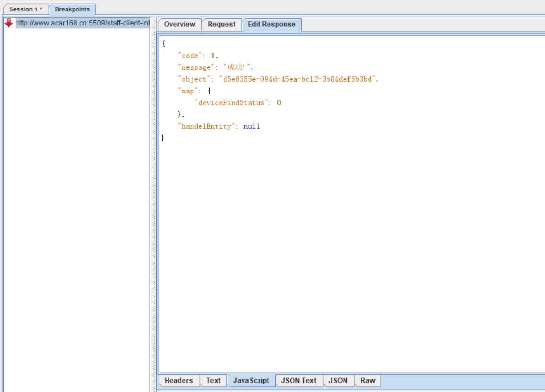Open the Breakpoints tab

click(72, 9)
